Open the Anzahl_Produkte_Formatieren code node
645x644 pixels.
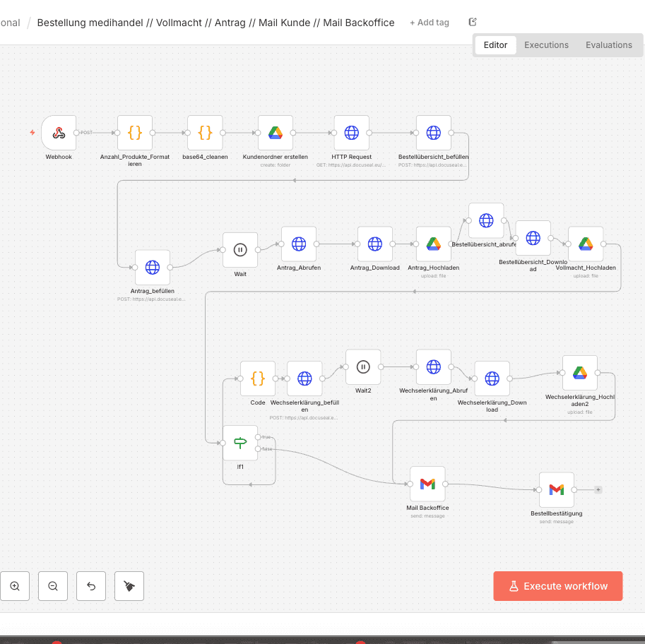pyautogui.click(x=135, y=133)
